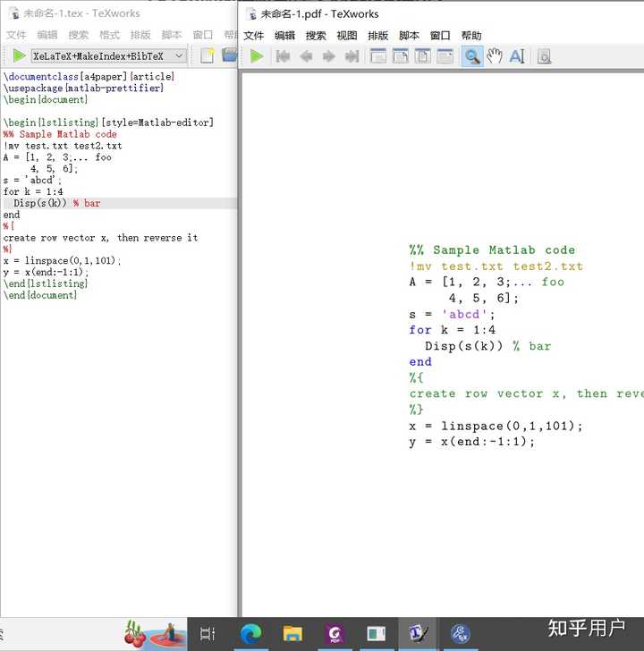
Task: Click \begin{lstlisting}[style=Matlab-editor] line
Action: pos(108,123)
